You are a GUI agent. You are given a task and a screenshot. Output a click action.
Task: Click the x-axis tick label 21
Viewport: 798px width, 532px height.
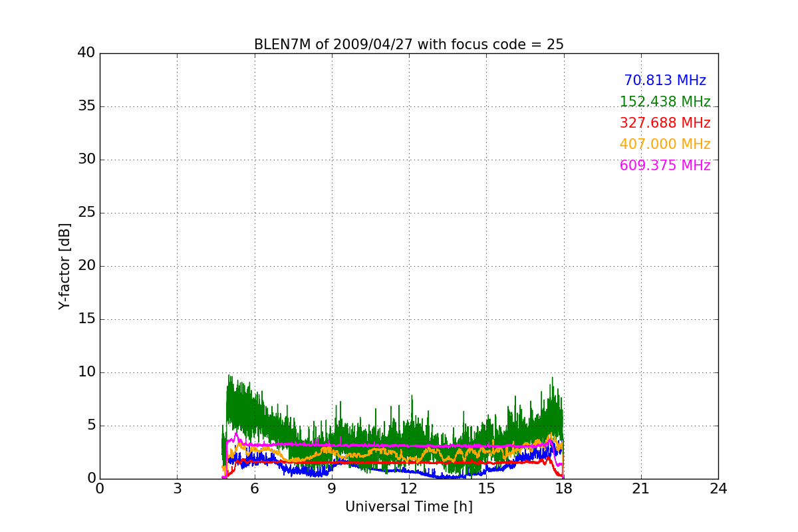tap(641, 489)
